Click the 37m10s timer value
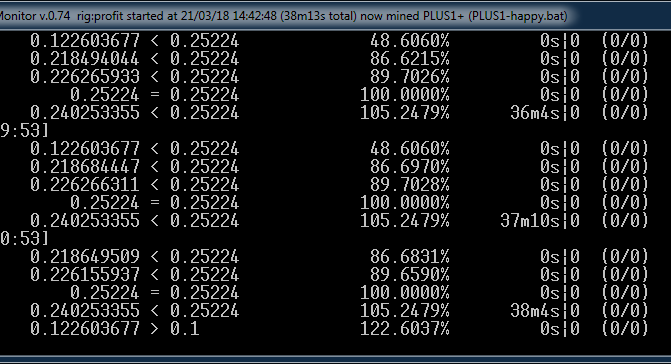Screen dimensions: 671x364 pos(530,220)
